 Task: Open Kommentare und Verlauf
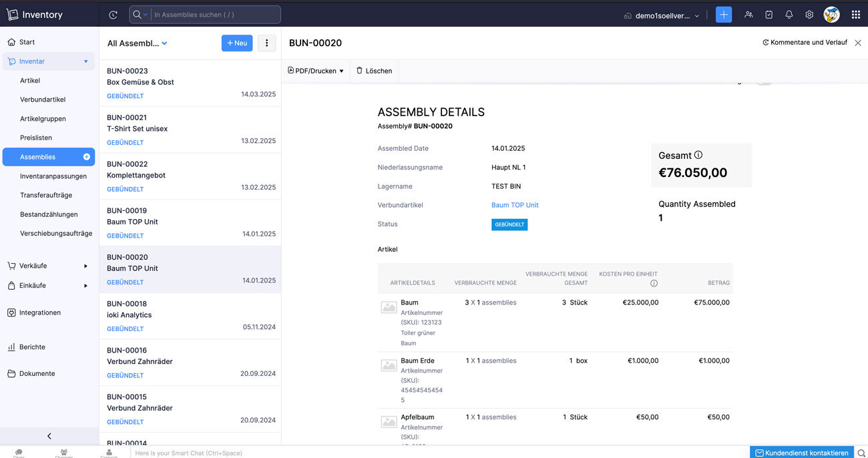805,43
